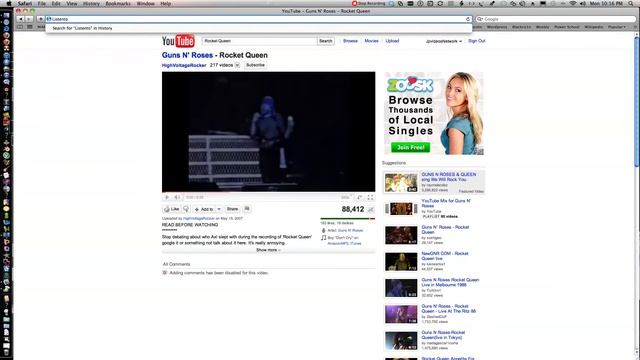The image size is (640, 360).
Task: Open the Top Sites grid icon
Action: click(30, 27)
